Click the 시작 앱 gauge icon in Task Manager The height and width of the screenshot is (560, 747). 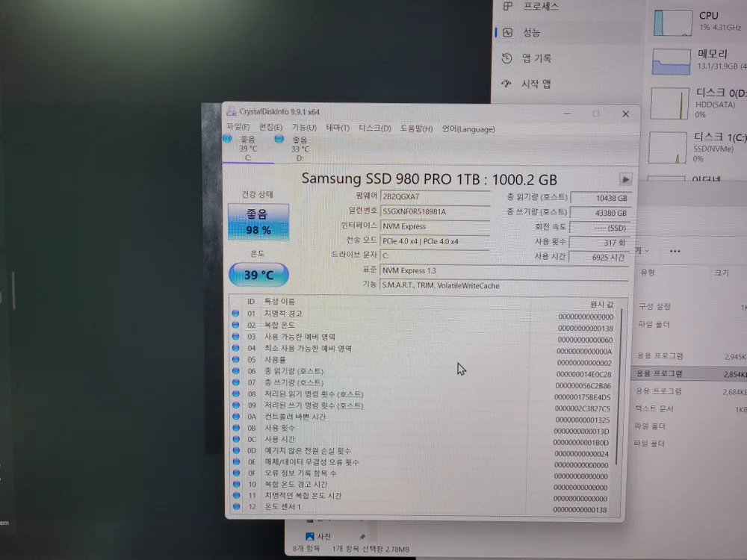click(506, 84)
